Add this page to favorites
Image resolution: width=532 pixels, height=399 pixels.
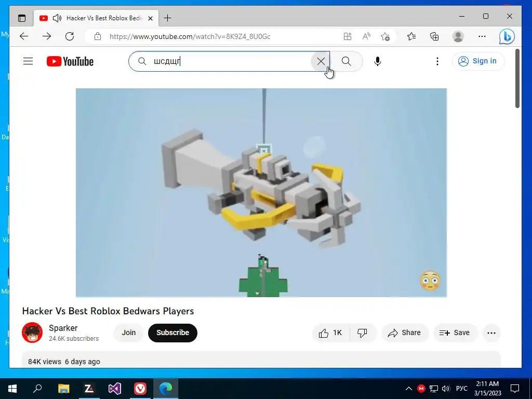point(385,36)
